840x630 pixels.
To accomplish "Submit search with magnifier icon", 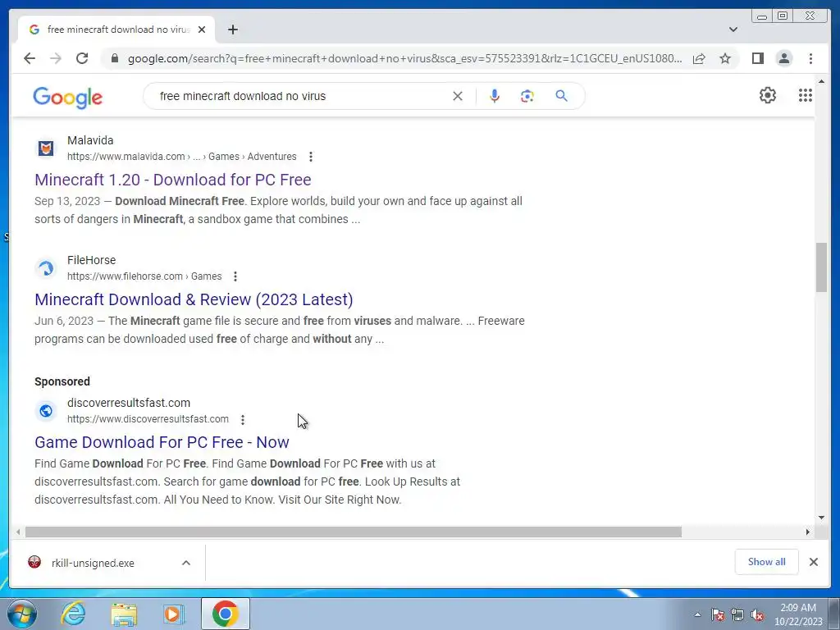I will [x=561, y=96].
